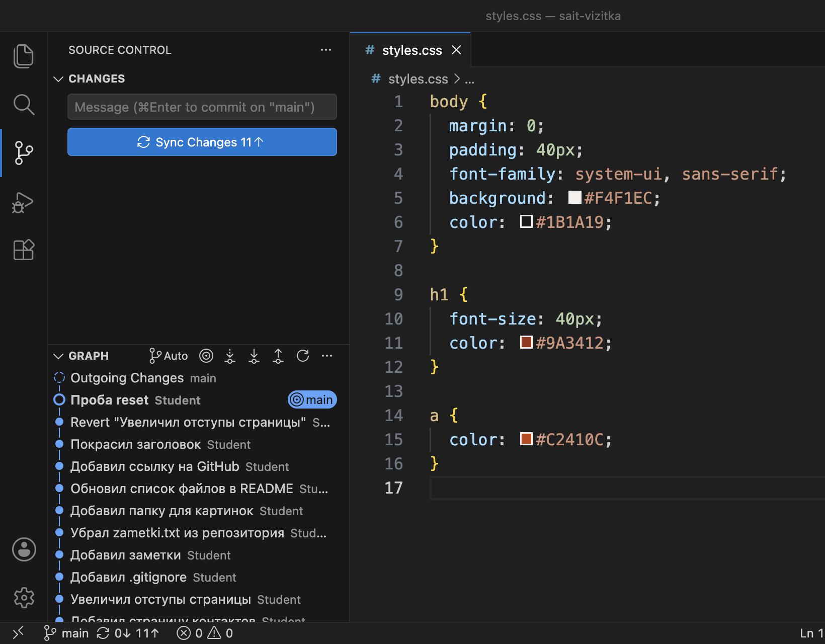Select the 'Покрасил заголовок' commit
Image resolution: width=825 pixels, height=644 pixels.
(x=199, y=444)
